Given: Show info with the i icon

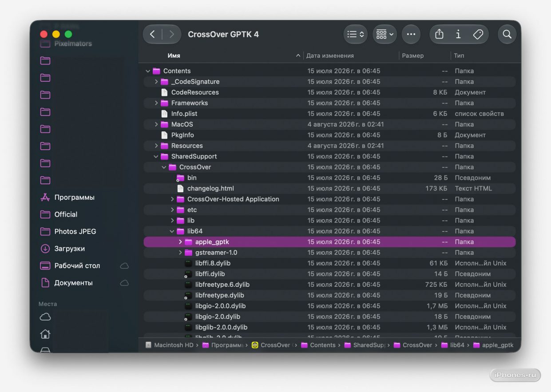Looking at the screenshot, I should coord(458,34).
